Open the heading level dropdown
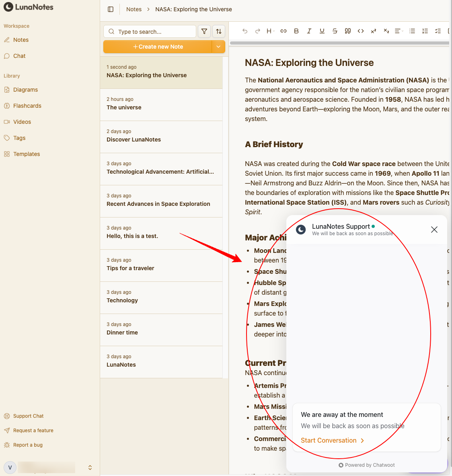The width and height of the screenshot is (452, 476). 270,31
